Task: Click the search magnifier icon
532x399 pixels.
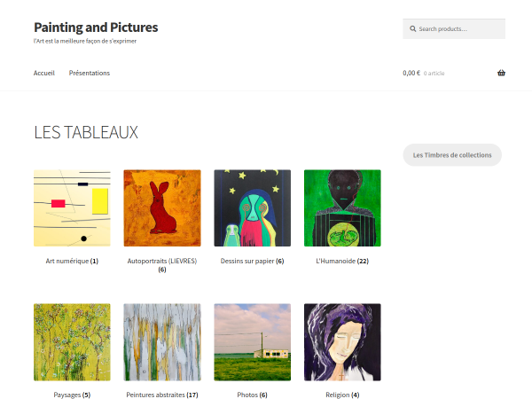Action: pyautogui.click(x=412, y=29)
